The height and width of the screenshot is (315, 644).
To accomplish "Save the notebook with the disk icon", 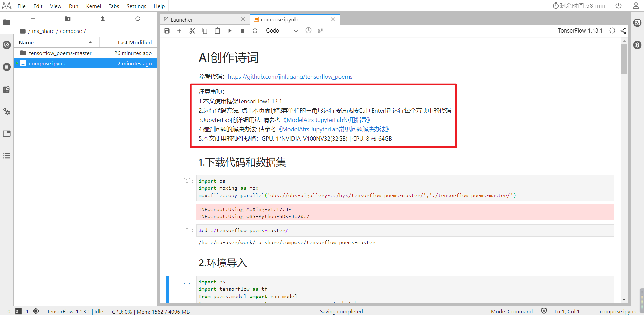I will point(167,31).
